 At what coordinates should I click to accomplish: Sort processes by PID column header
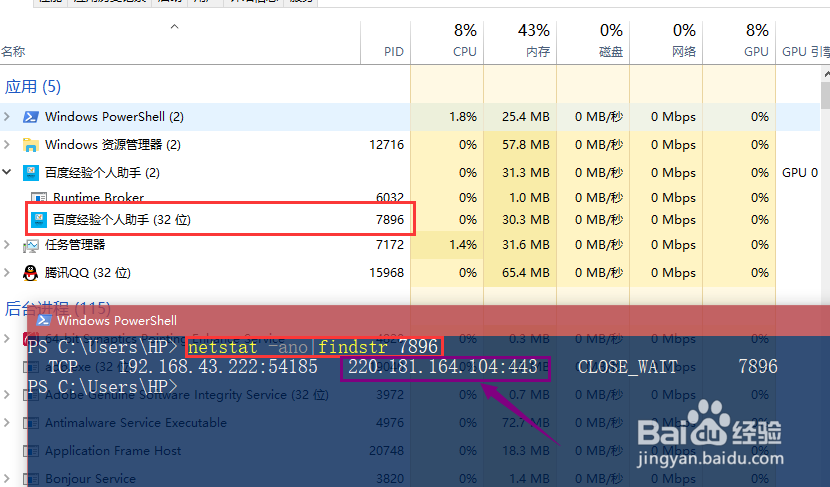coord(385,42)
